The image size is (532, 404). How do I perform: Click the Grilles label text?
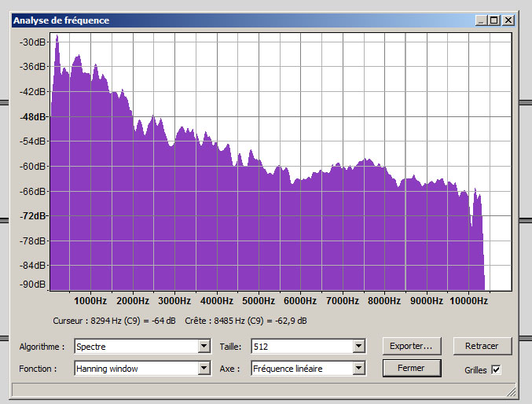point(475,370)
